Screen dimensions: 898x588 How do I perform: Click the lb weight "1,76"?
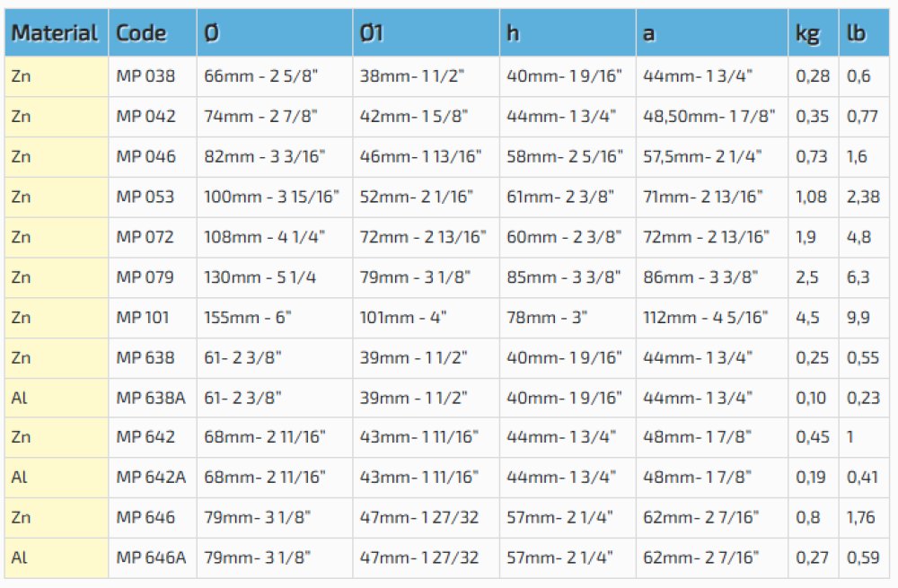click(861, 517)
